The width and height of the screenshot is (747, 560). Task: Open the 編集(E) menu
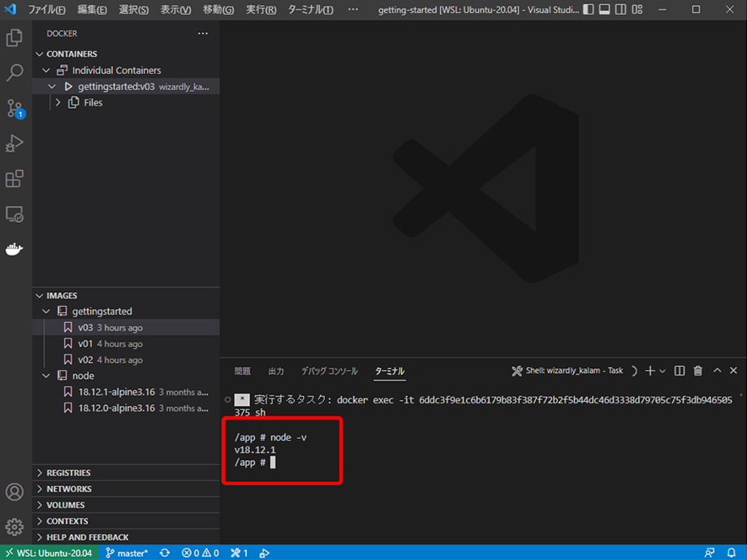click(x=92, y=10)
